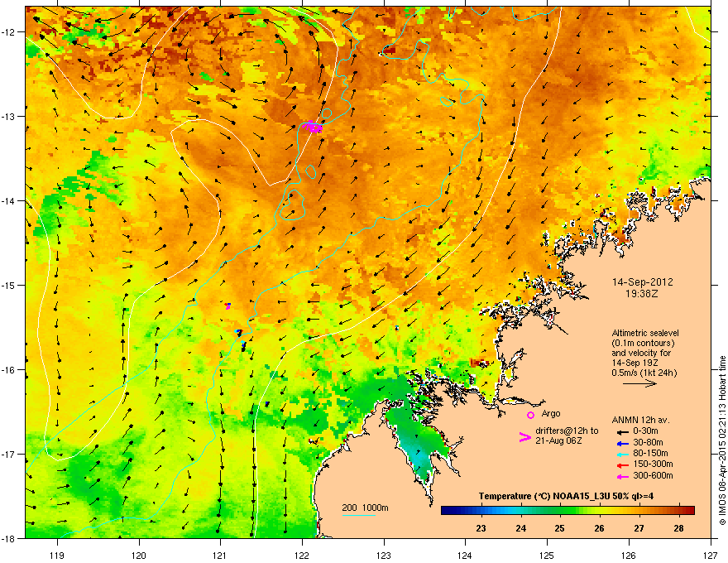Click the 'drifters@12h to' label
The width and height of the screenshot is (728, 563).
click(567, 431)
